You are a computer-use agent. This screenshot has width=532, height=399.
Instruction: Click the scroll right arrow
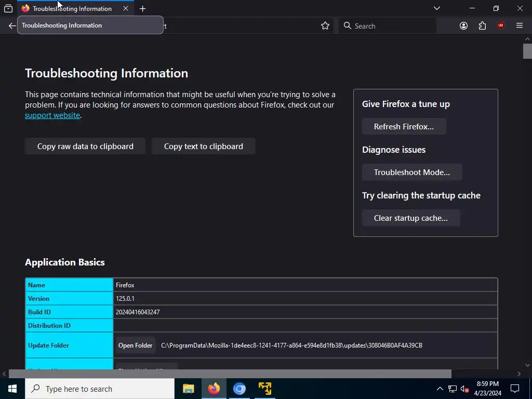click(519, 374)
